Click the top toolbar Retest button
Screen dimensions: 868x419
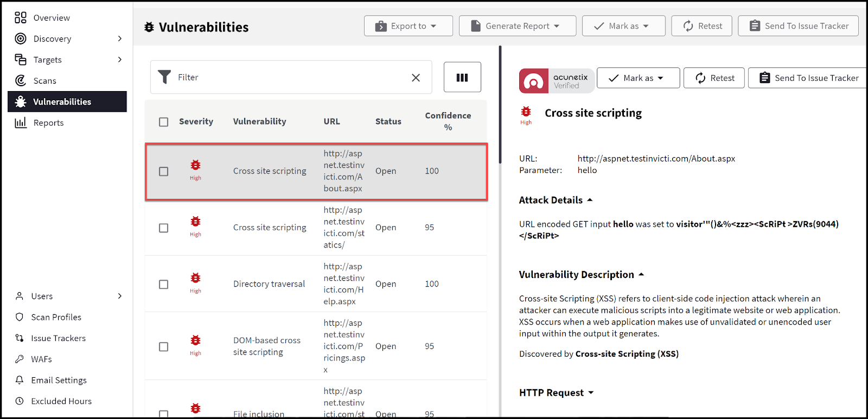(702, 26)
